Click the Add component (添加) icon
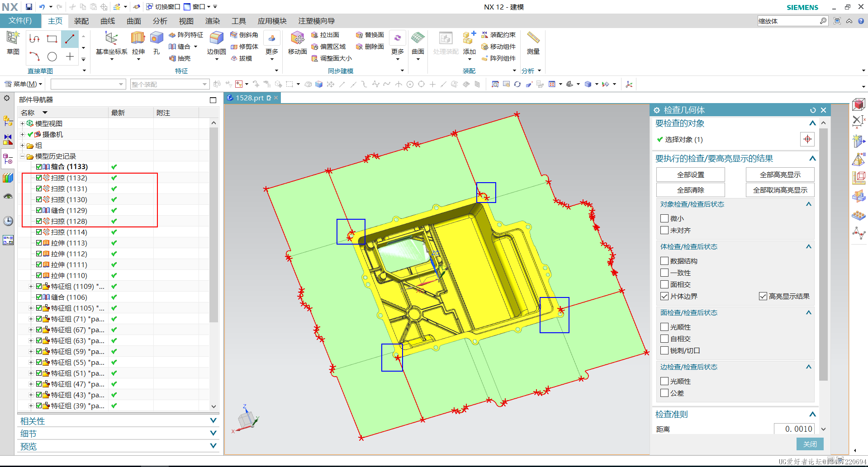Screen dimensions: 868x467 point(469,38)
